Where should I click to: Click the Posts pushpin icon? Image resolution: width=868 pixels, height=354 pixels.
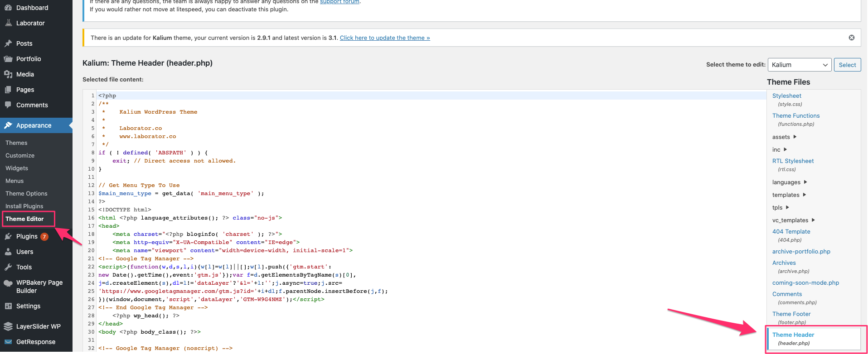[8, 43]
